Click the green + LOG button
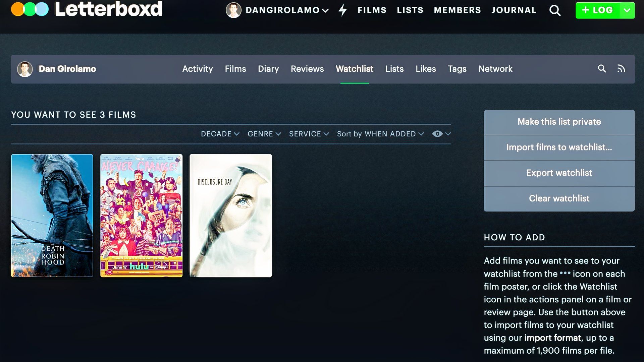The image size is (644, 362). [x=597, y=10]
